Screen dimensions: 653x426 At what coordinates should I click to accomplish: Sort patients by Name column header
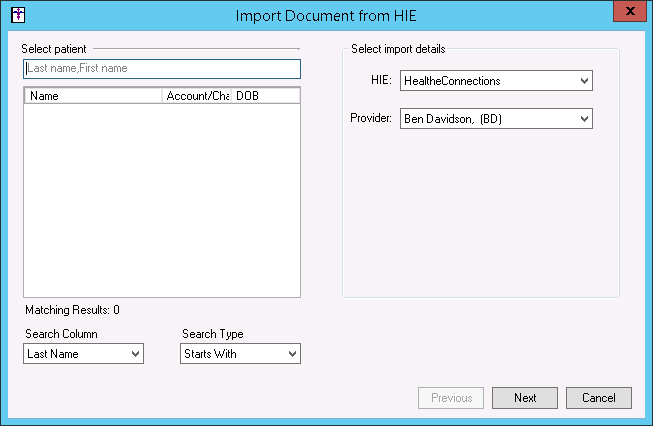click(x=93, y=96)
